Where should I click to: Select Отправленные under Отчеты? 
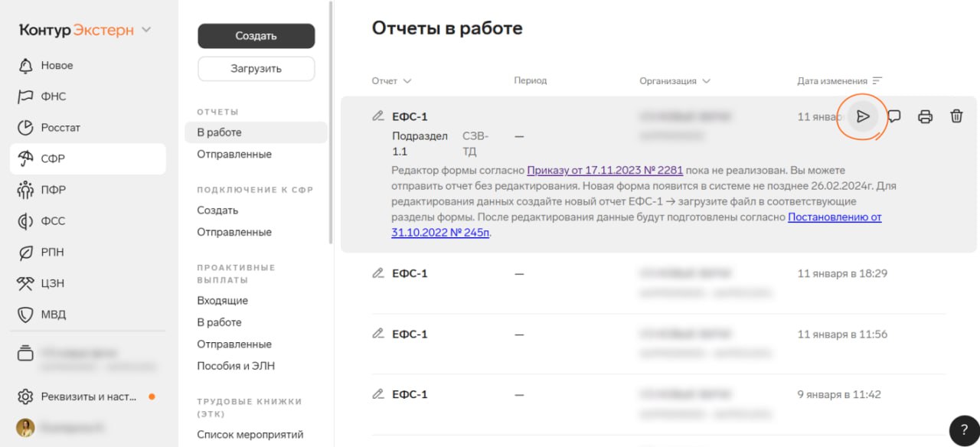(234, 154)
